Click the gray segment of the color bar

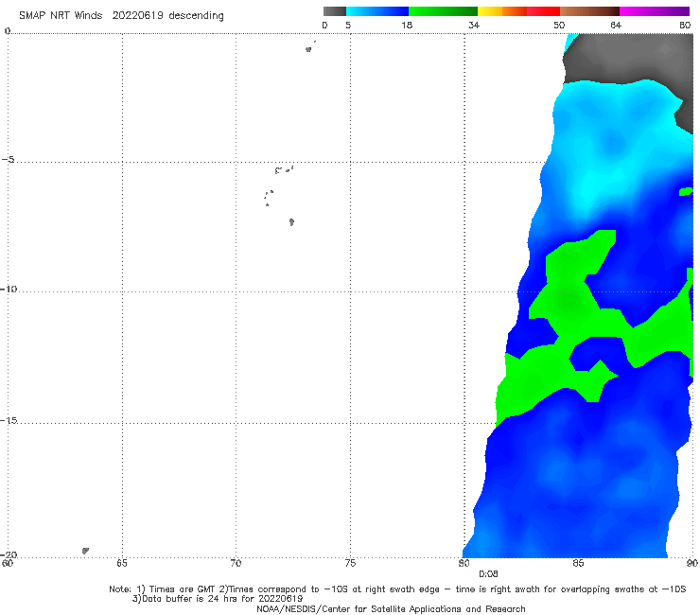335,11
